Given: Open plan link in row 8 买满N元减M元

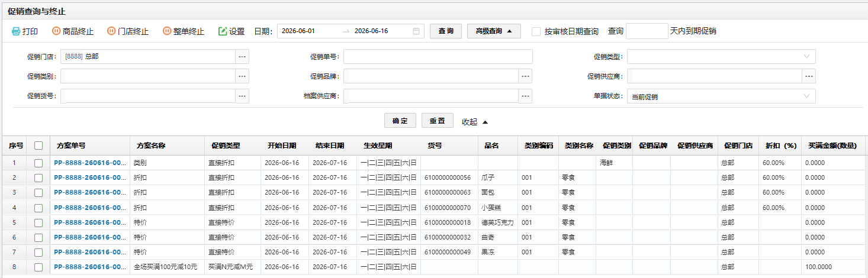Looking at the screenshot, I should pos(90,267).
